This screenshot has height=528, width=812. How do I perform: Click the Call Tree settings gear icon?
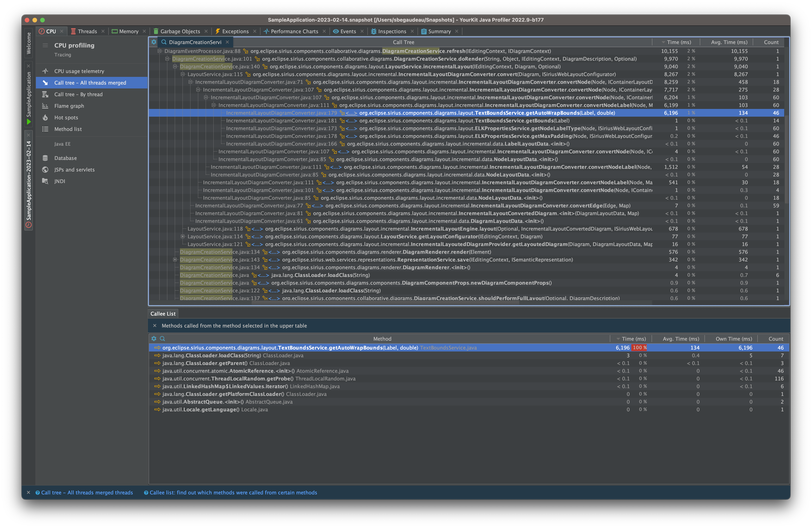[154, 42]
